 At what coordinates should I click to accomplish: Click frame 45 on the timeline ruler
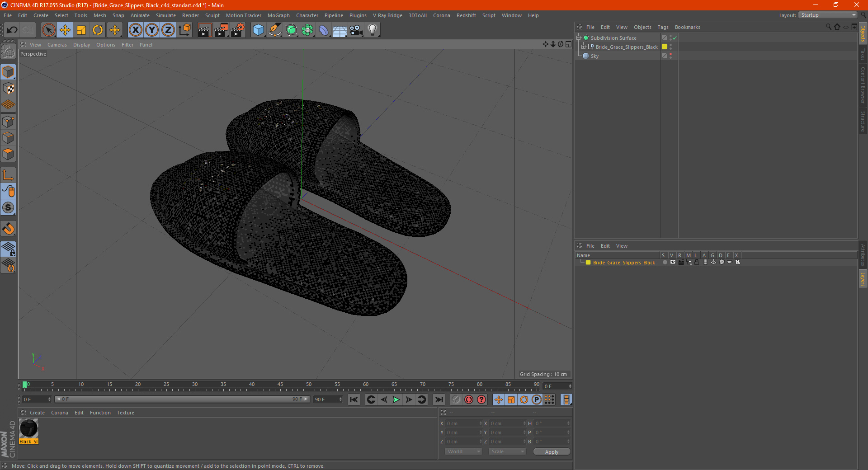click(x=280, y=385)
